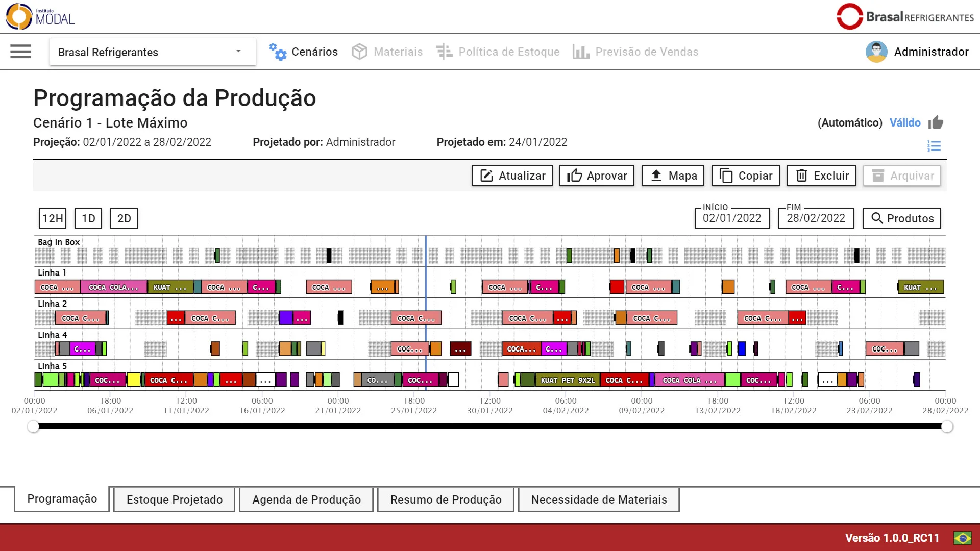This screenshot has width=980, height=551.
Task: Switch to Estoque Projetado tab
Action: tap(174, 499)
